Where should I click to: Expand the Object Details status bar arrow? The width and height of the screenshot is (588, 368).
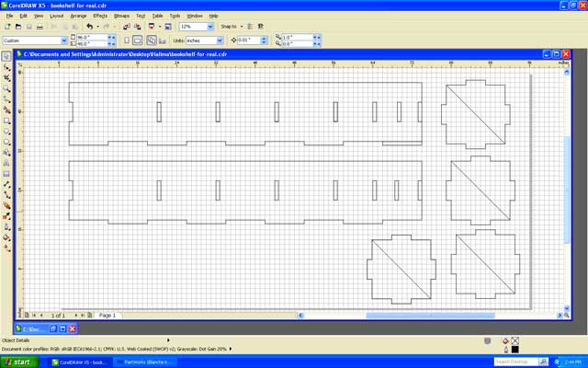tap(168, 340)
